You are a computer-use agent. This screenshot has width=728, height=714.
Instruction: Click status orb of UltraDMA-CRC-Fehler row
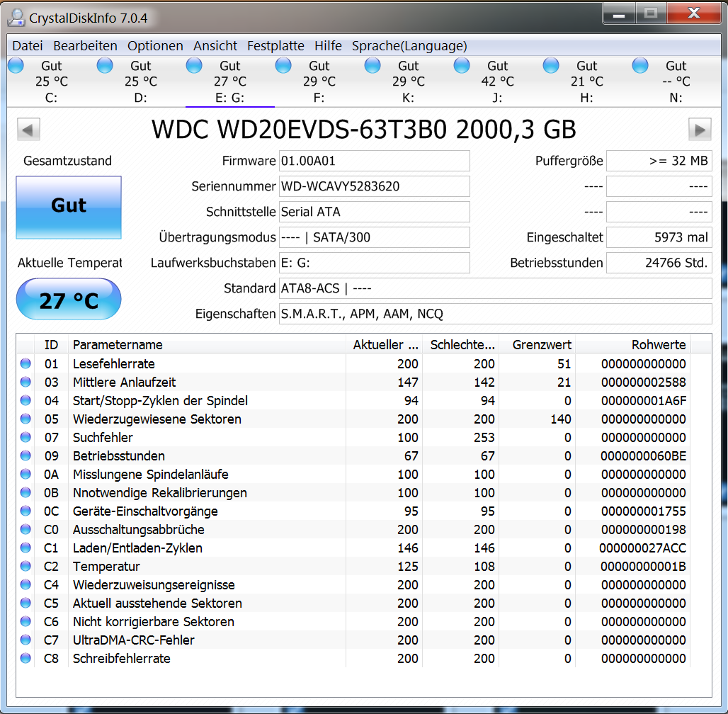25,640
